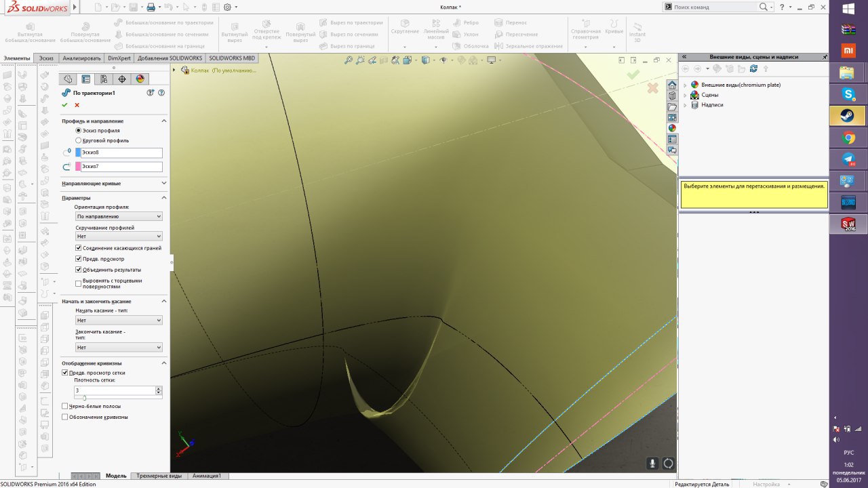The height and width of the screenshot is (488, 868).
Task: Click the Zoom to Area icon
Action: [360, 60]
